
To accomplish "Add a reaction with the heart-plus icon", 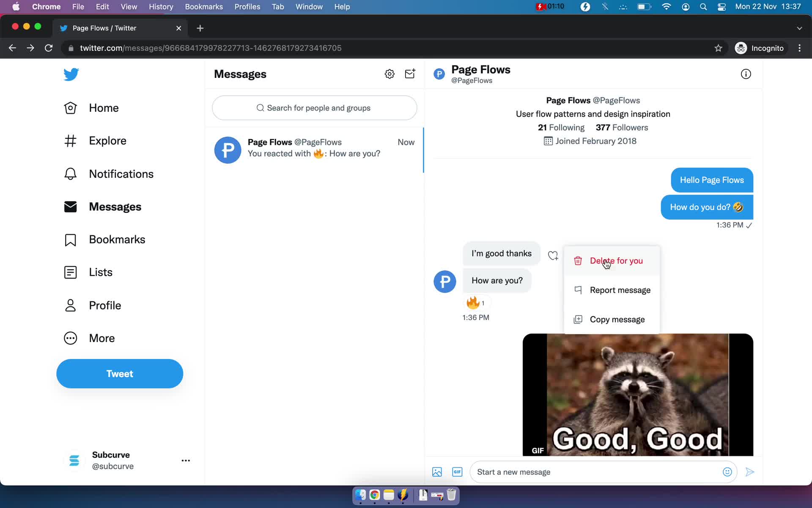I will click(x=553, y=256).
